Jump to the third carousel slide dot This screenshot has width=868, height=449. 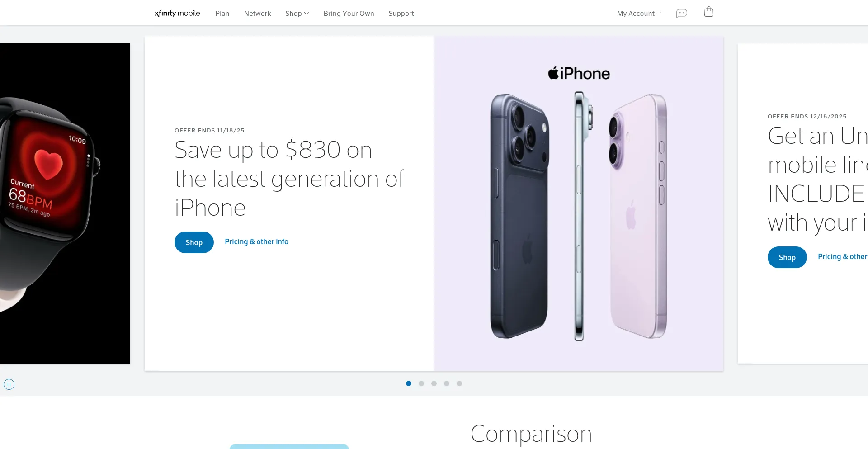pos(434,383)
